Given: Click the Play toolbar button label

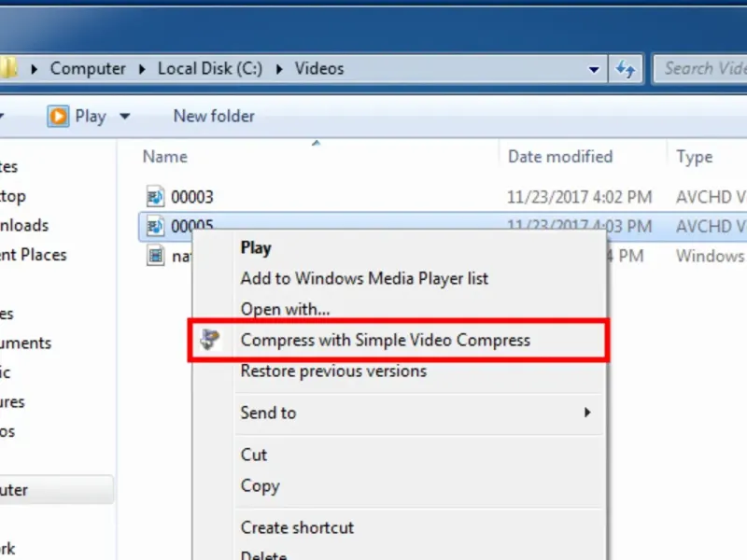Looking at the screenshot, I should [91, 116].
